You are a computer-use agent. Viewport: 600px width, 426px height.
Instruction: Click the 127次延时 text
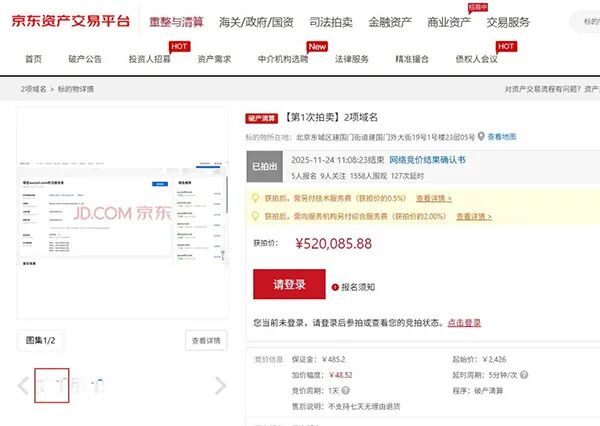coord(407,176)
